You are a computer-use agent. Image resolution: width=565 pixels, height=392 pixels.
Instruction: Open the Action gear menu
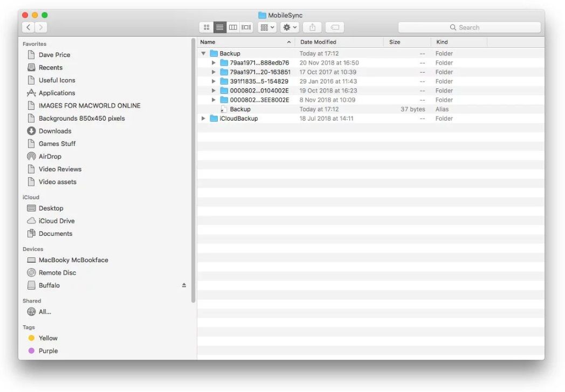(x=290, y=27)
